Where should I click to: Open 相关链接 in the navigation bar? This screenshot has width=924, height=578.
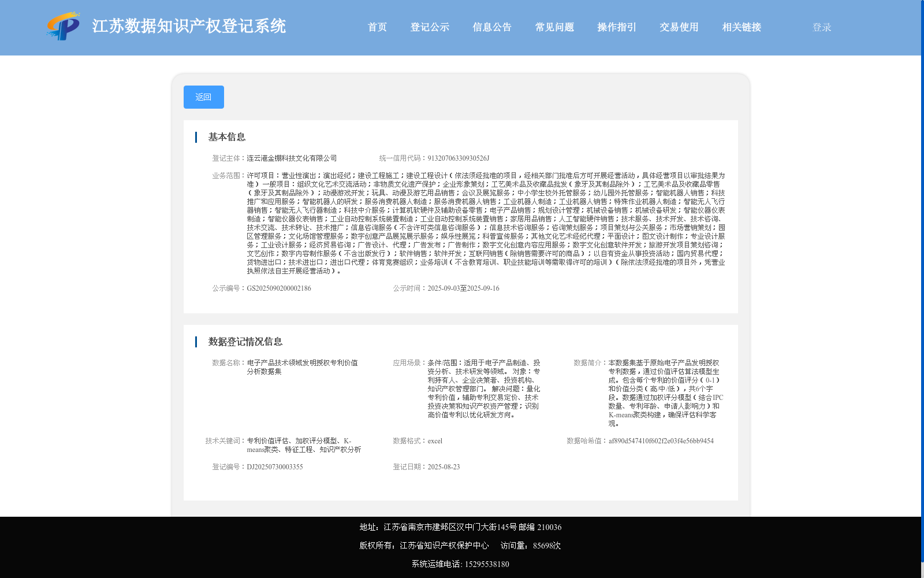[742, 27]
